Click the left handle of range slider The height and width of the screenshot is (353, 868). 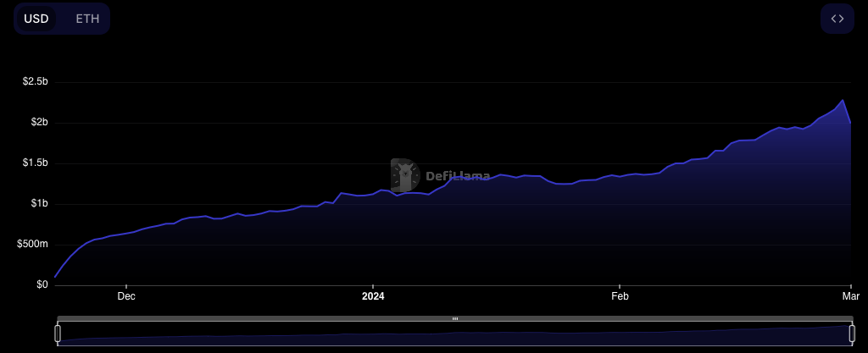coord(58,334)
